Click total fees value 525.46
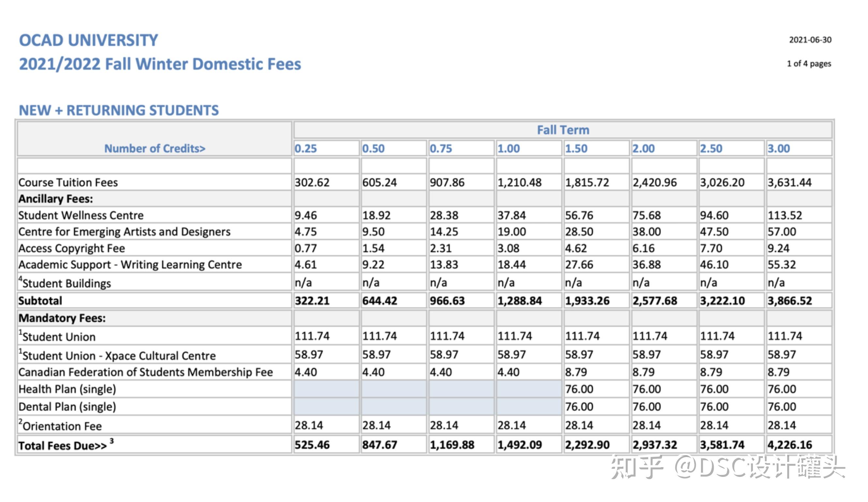This screenshot has width=868, height=502. (312, 445)
